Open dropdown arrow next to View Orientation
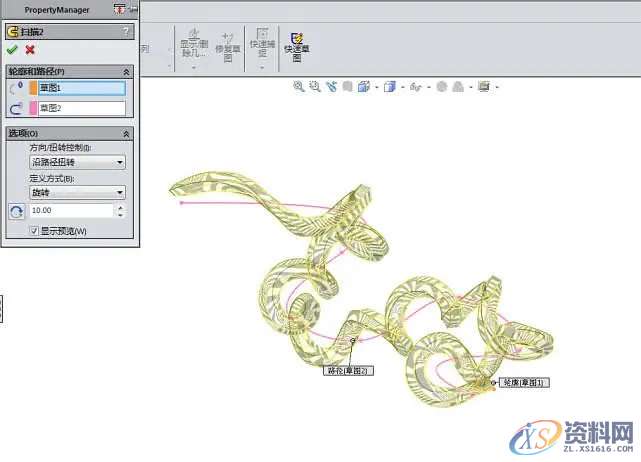Viewport: 641px width, 462px height. (377, 87)
